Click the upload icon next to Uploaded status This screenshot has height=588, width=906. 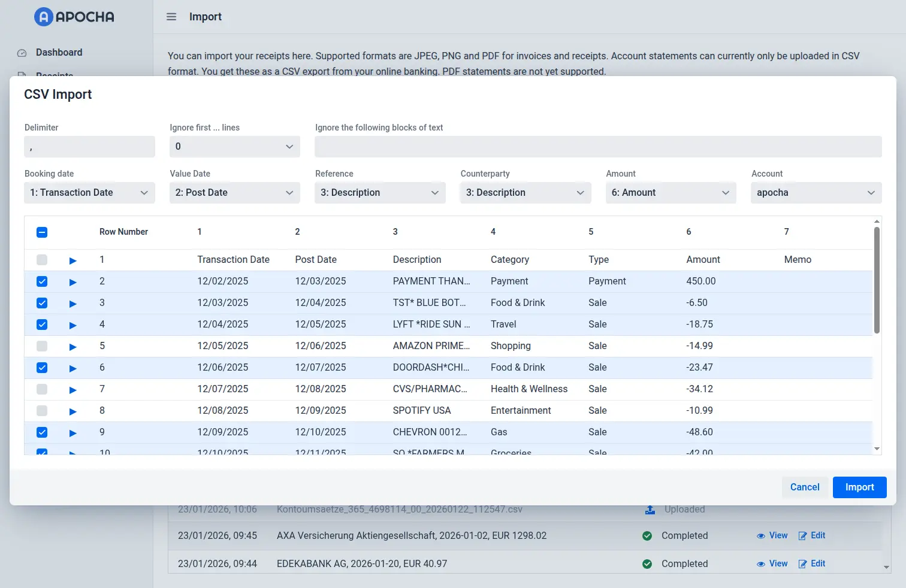(650, 510)
